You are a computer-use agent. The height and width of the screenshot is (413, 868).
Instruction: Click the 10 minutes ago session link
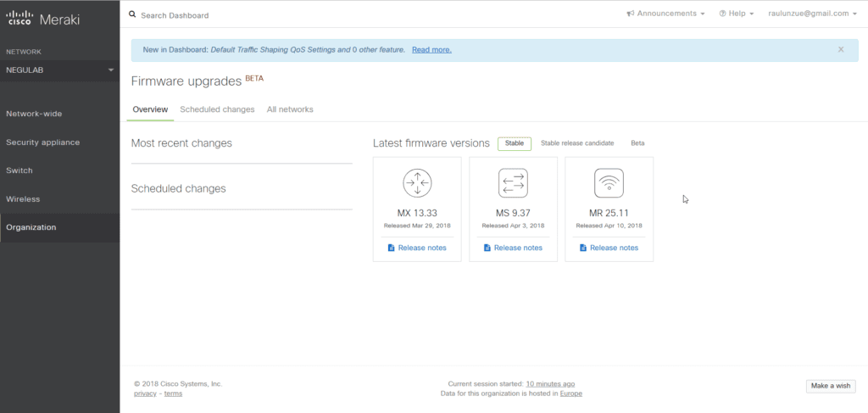click(550, 383)
